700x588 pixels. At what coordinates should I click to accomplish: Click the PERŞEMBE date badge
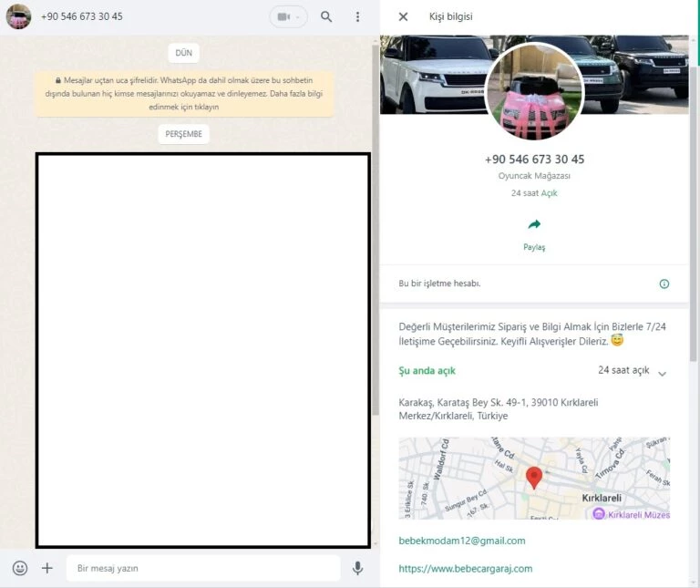click(184, 134)
